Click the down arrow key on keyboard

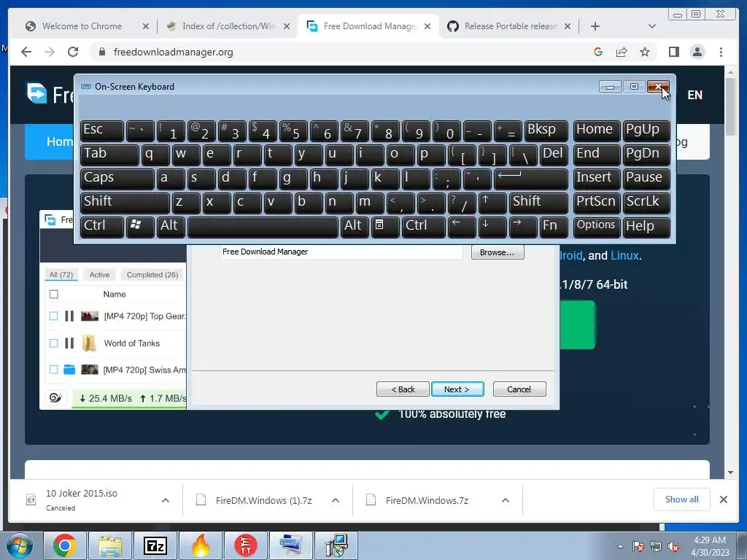[x=492, y=226]
